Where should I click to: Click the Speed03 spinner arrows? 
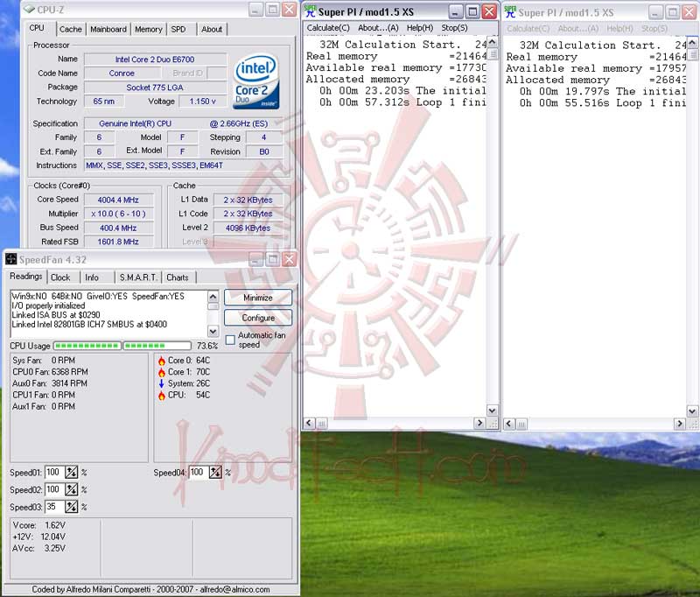(x=72, y=506)
